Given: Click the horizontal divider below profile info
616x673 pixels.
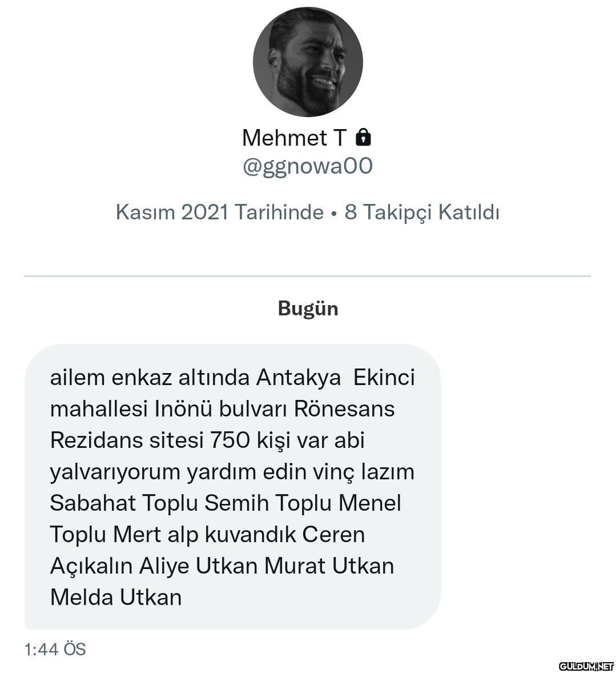Looking at the screenshot, I should click(308, 277).
